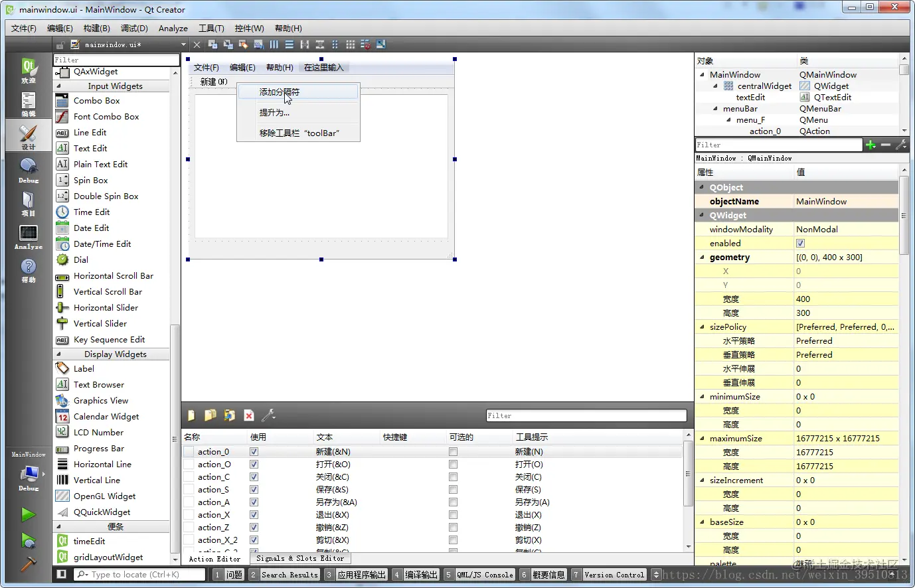The image size is (915, 588).
Task: Click the green plus add property icon
Action: (871, 145)
